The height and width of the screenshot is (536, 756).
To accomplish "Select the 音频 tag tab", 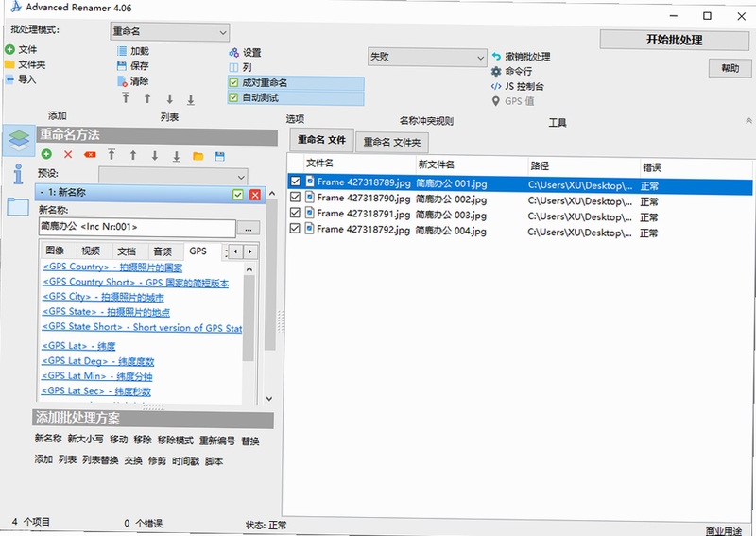I will tap(163, 251).
